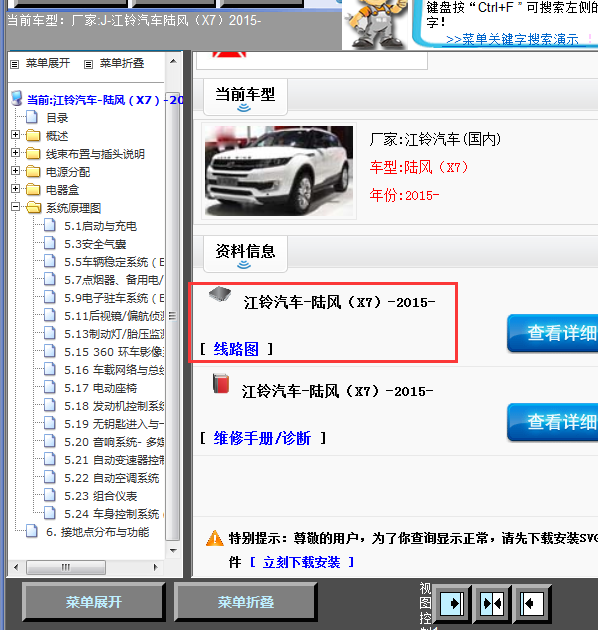Screen dimensions: 598x630
Task: Click tree panel scroll down arrow
Action: pyautogui.click(x=173, y=550)
